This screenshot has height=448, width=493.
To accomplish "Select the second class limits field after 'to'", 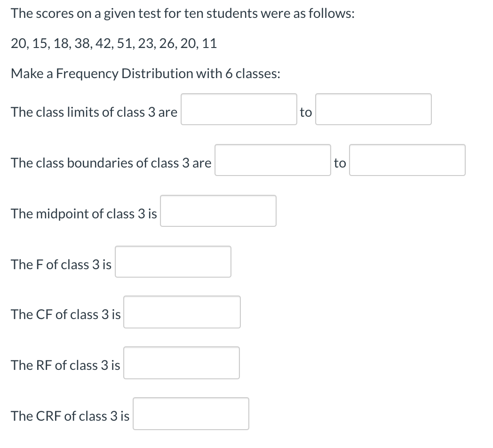I will tap(374, 109).
